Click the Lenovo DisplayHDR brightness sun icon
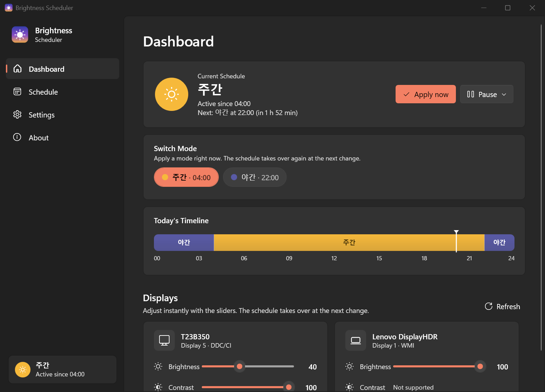Screen dimensions: 545x392 coord(349,366)
